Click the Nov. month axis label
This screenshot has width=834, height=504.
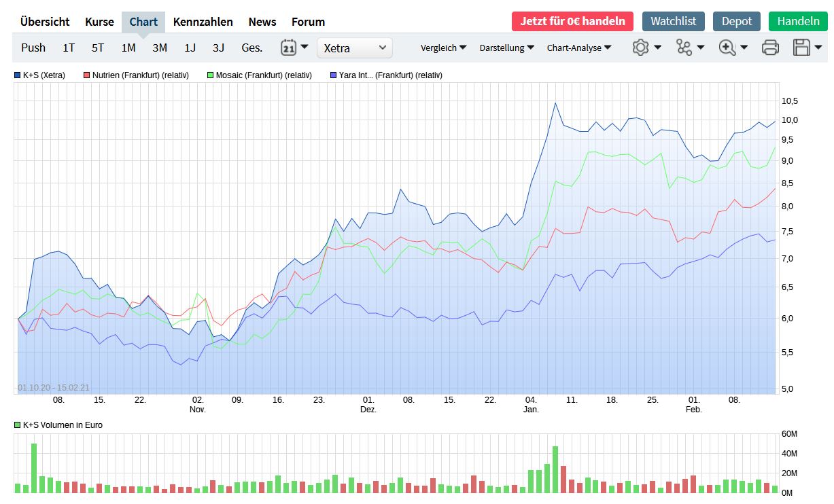(198, 410)
